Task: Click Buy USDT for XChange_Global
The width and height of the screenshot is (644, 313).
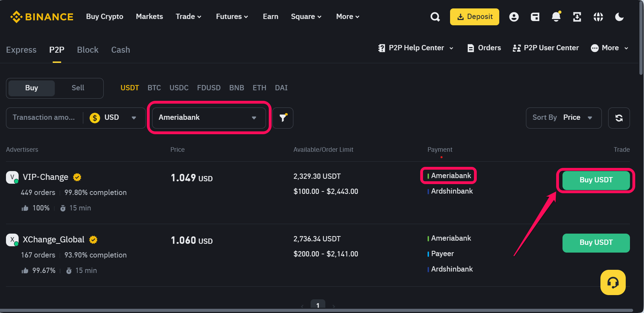Action: (x=596, y=243)
